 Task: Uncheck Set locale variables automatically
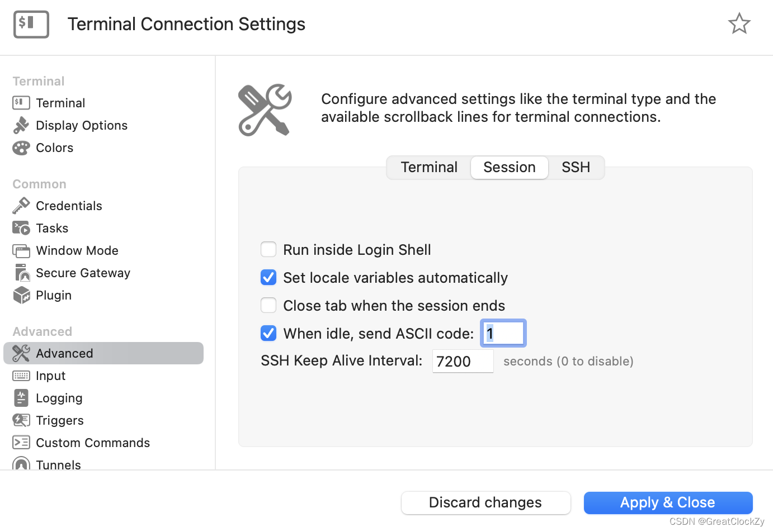(x=268, y=277)
